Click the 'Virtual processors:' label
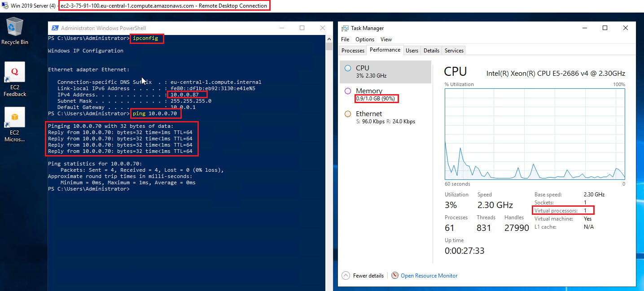 [556, 211]
